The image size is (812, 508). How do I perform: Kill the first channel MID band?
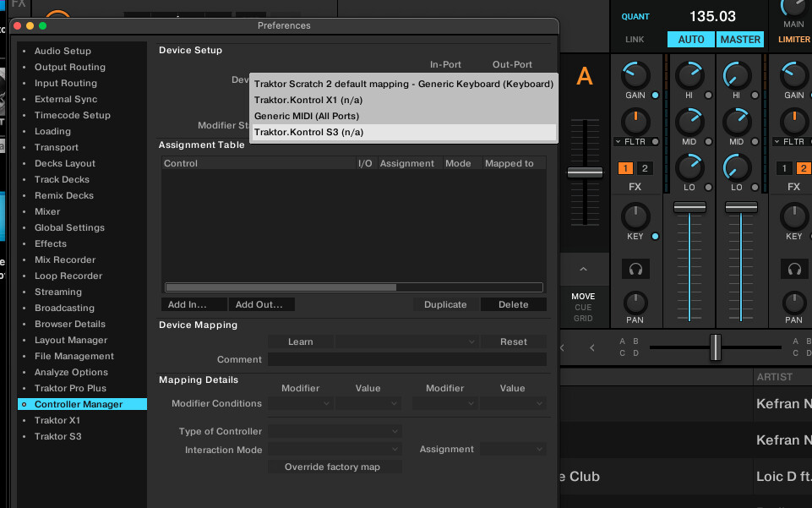coord(708,141)
